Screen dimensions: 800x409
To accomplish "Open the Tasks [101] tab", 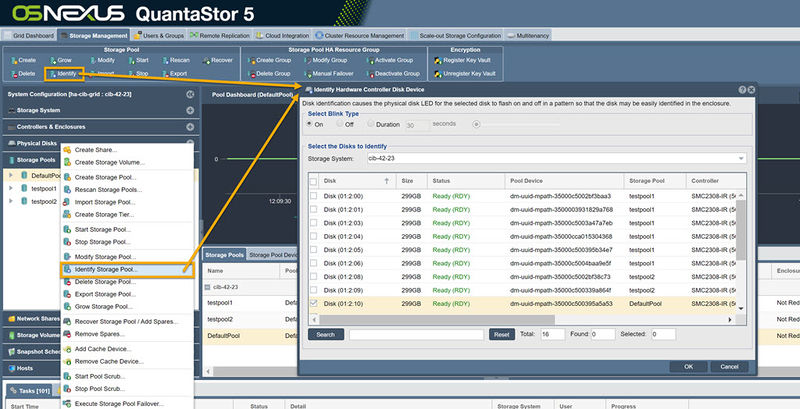I will [30, 391].
